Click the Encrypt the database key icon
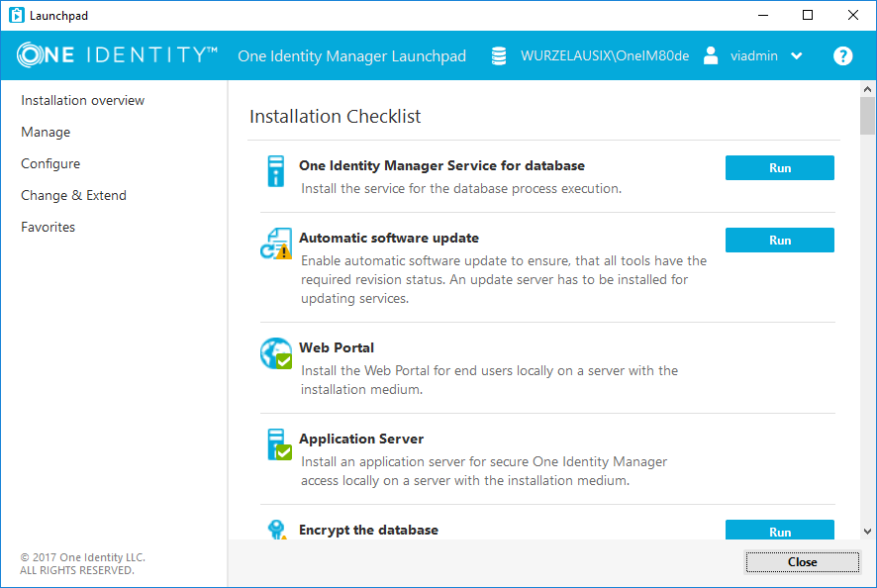877x588 pixels. coord(277,530)
